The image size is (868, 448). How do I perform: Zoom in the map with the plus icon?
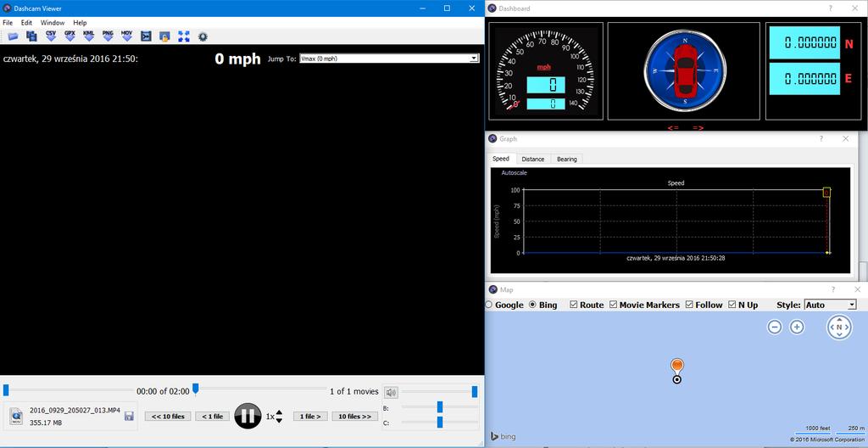[x=797, y=328]
